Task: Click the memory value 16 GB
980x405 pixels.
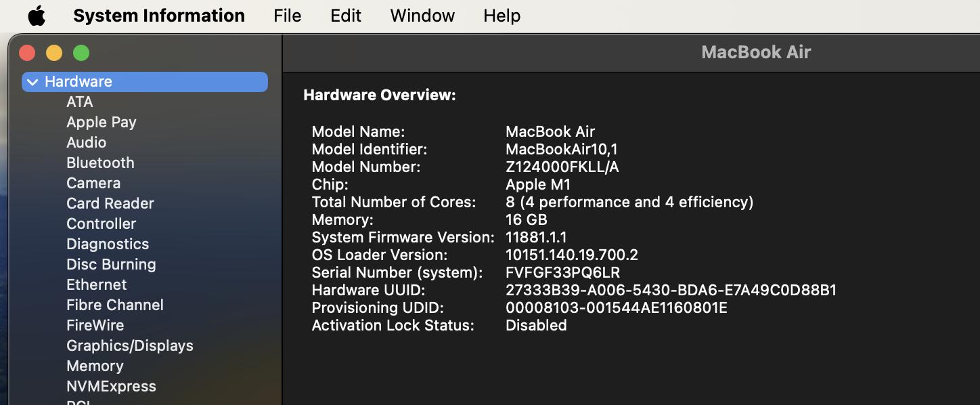Action: tap(527, 219)
